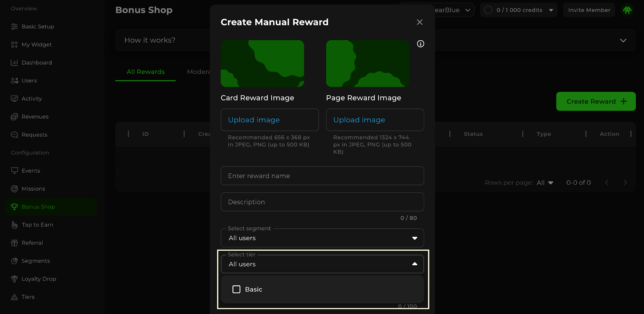Go to Missions via target icon

click(14, 189)
